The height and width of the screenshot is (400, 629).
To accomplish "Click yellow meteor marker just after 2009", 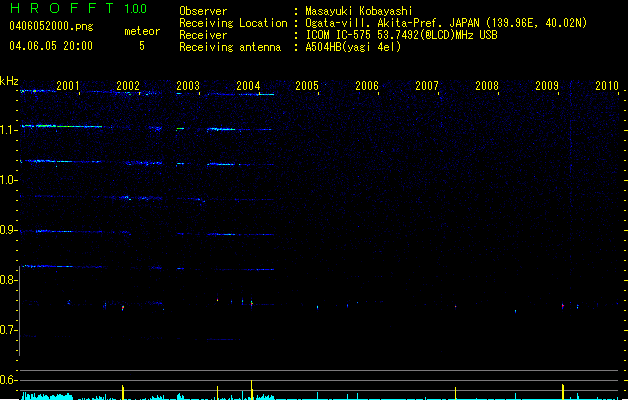I will point(563,392).
